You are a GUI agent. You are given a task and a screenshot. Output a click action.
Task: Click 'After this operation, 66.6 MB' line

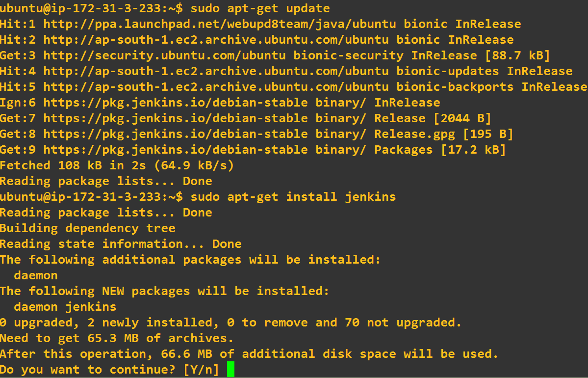pyautogui.click(x=249, y=353)
